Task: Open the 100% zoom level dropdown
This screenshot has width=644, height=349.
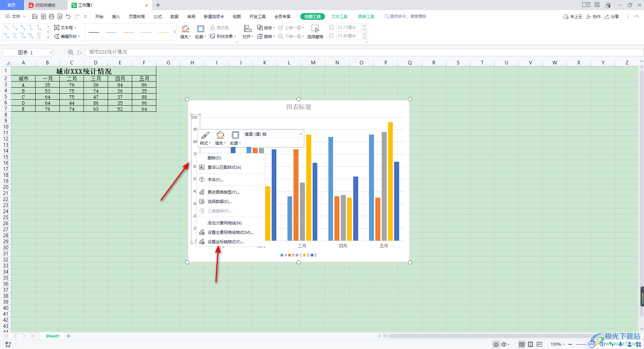Action: click(563, 344)
